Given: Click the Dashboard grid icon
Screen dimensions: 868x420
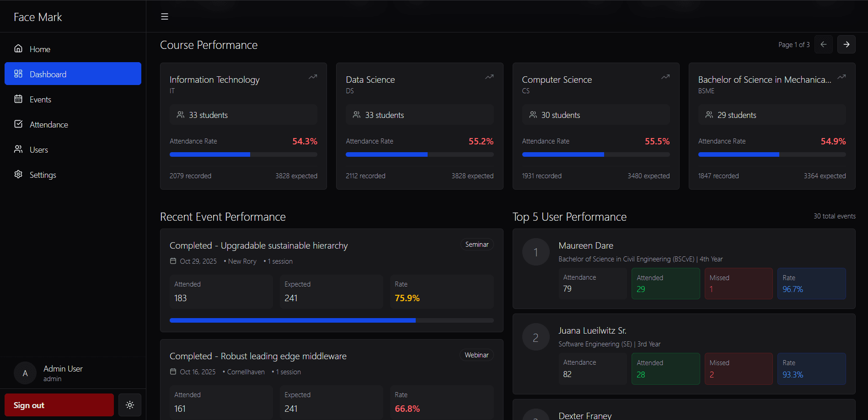Looking at the screenshot, I should (18, 74).
